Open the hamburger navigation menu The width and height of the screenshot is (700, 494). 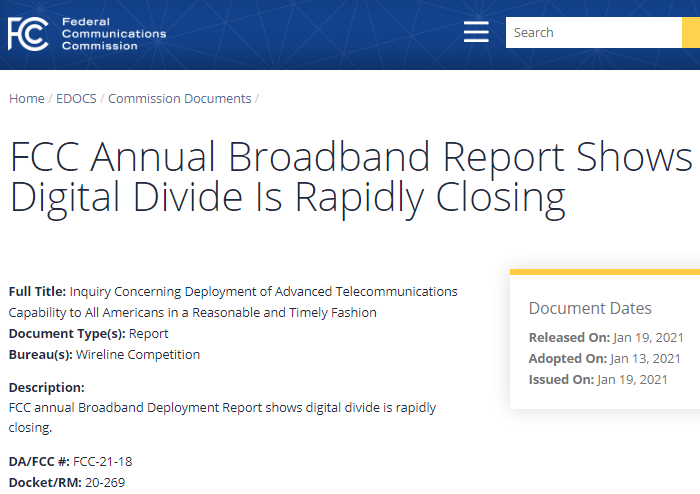(x=476, y=33)
